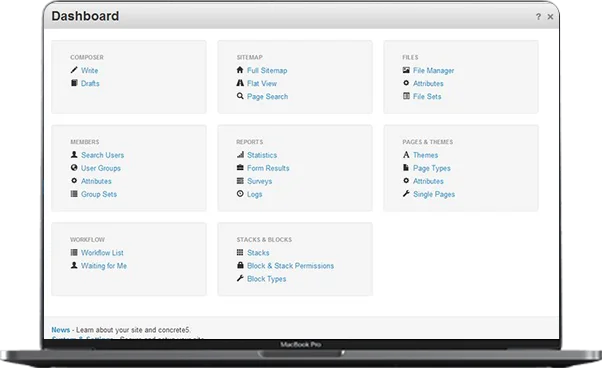The height and width of the screenshot is (368, 602).
Task: Open Form Results link
Action: 268,168
